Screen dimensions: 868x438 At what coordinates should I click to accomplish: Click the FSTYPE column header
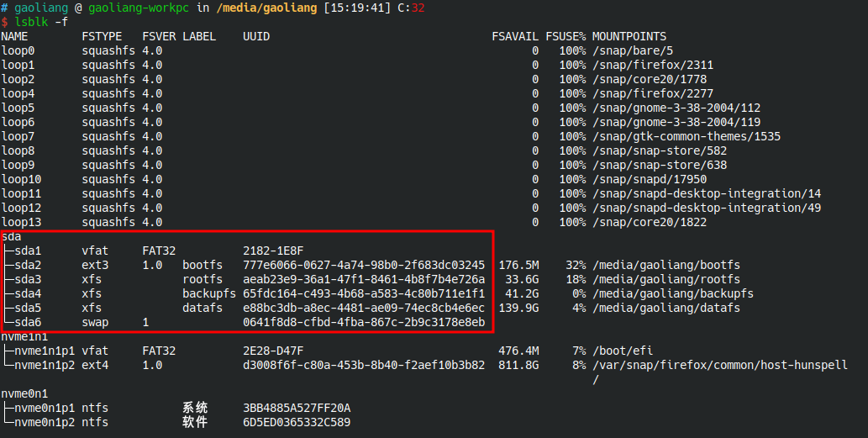[102, 37]
